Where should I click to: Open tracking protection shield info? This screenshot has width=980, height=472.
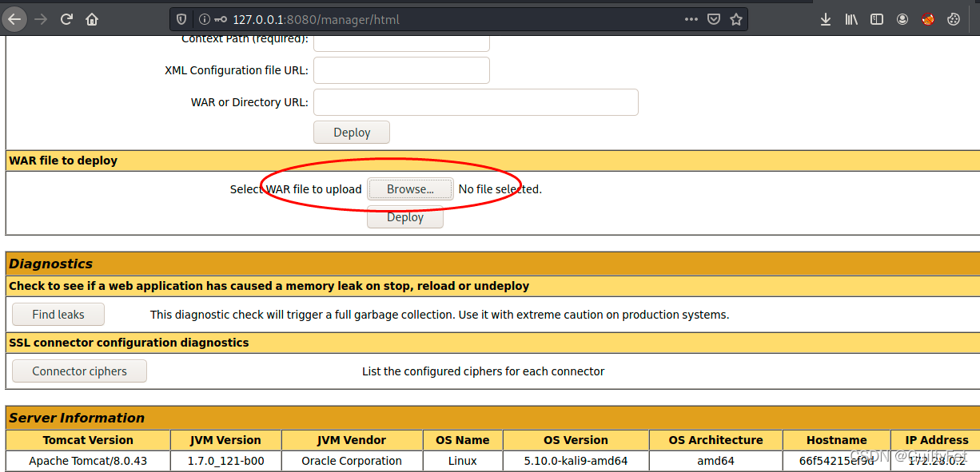coord(181,19)
